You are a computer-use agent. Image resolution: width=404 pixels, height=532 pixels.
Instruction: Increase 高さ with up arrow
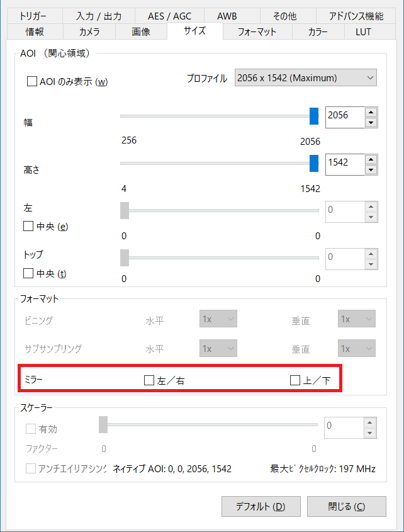(x=371, y=159)
